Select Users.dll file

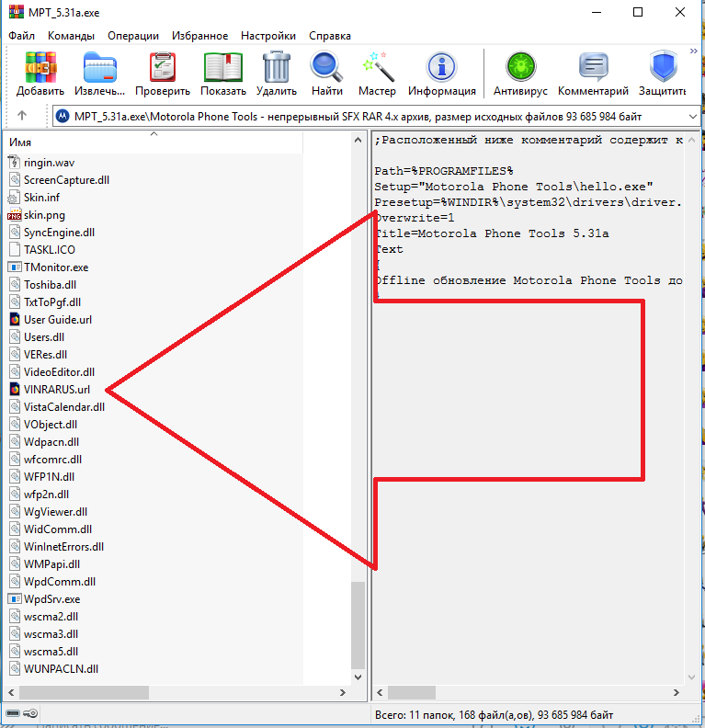click(44, 337)
